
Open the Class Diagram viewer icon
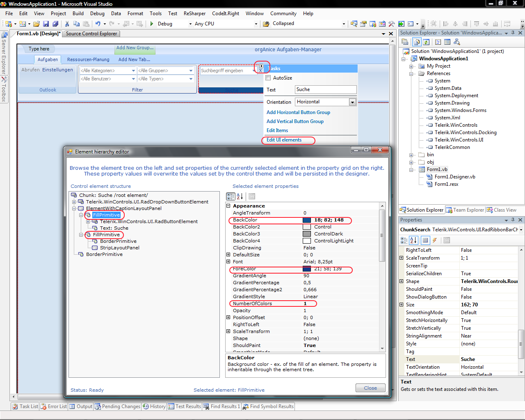[457, 42]
